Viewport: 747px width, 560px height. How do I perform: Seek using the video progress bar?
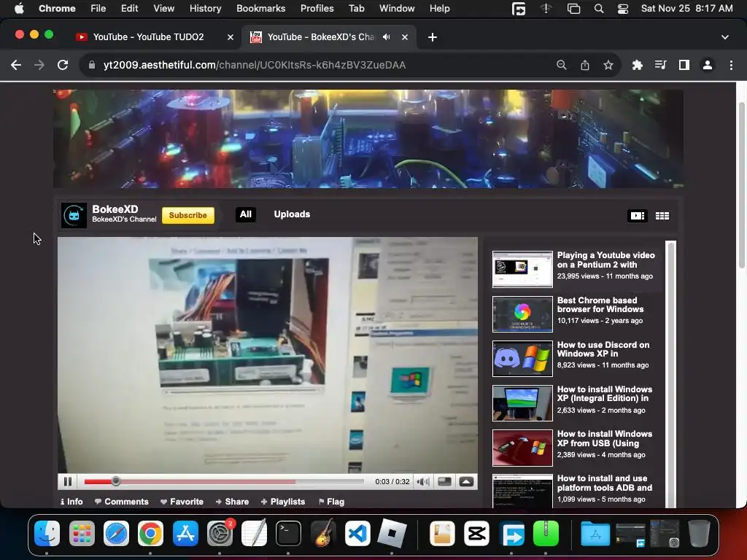point(224,481)
